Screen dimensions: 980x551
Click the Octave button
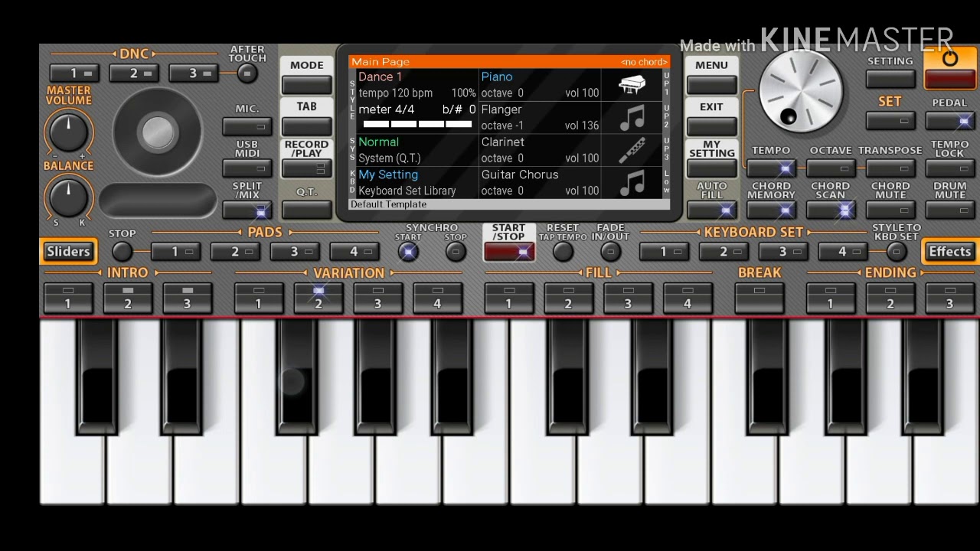[831, 168]
